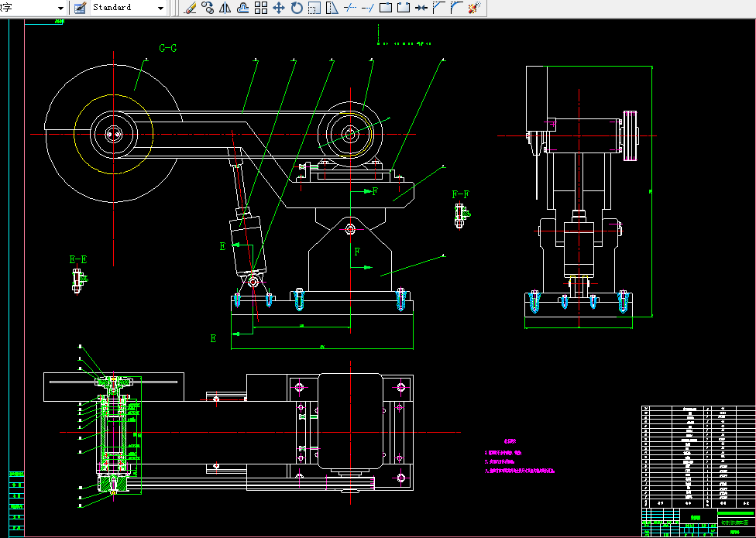Click the magenta technical requirements notes
This screenshot has height=538, width=756.
click(x=519, y=457)
